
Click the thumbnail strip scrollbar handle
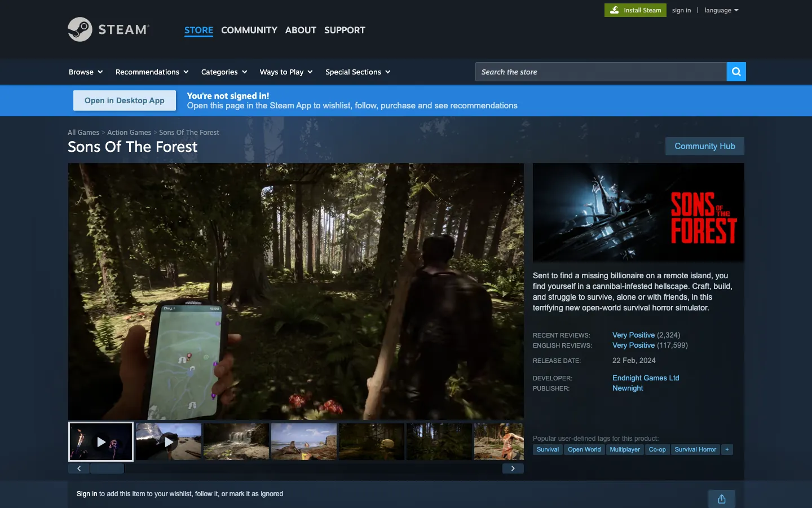pos(107,468)
